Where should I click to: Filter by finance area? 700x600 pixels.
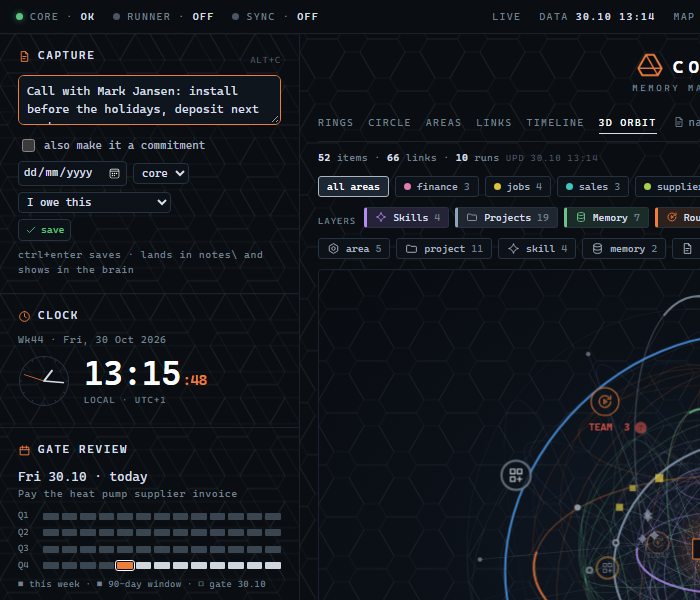click(x=437, y=187)
